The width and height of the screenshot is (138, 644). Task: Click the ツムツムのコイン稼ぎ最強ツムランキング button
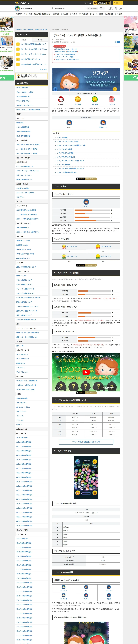86,442
